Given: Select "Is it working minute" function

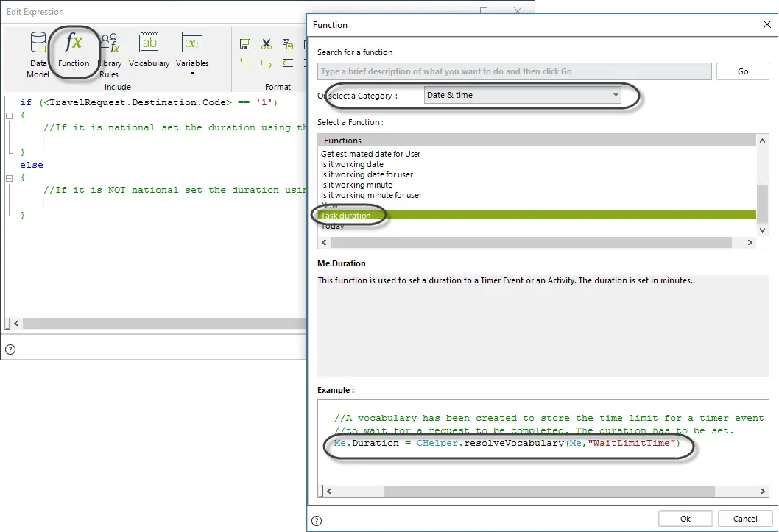Looking at the screenshot, I should pyautogui.click(x=356, y=185).
